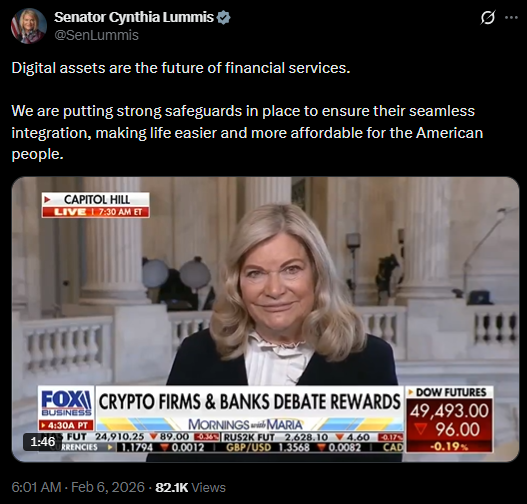Screen dimensions: 527x504
Task: Click the Senator Cynthia Lummis display name
Action: (x=134, y=17)
